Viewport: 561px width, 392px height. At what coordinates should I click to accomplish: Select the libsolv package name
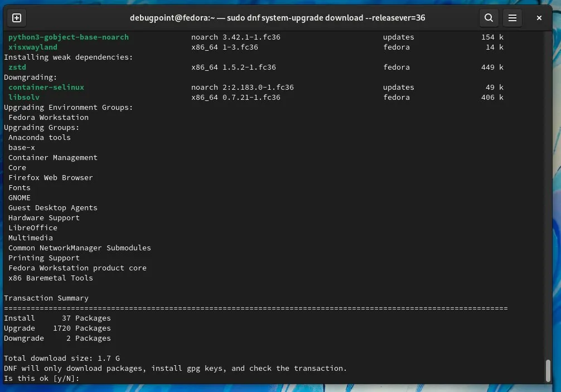[23, 97]
